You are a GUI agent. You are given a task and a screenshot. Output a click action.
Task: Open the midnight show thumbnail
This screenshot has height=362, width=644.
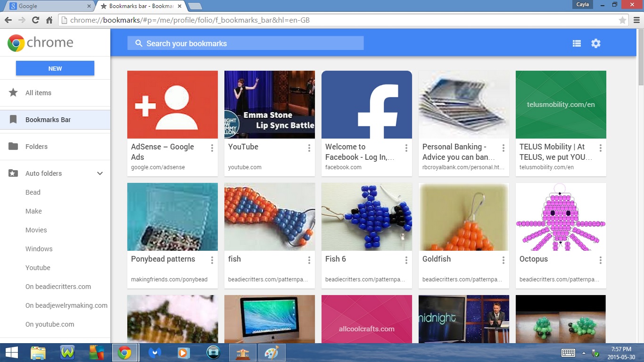(x=464, y=319)
